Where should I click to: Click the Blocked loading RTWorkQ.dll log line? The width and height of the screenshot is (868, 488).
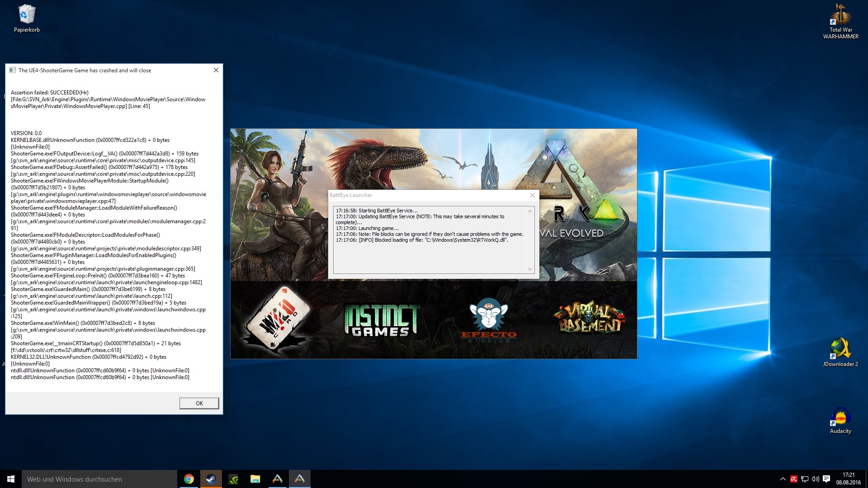(422, 240)
